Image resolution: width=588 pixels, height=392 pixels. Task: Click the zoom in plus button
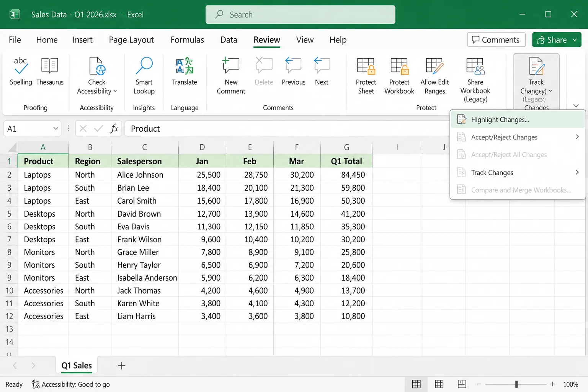(x=552, y=384)
